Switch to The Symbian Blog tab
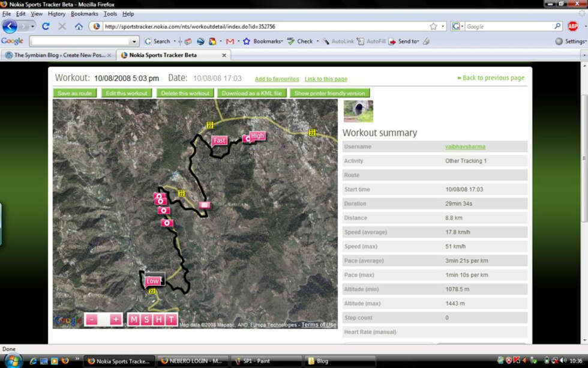588x368 pixels. coord(58,55)
